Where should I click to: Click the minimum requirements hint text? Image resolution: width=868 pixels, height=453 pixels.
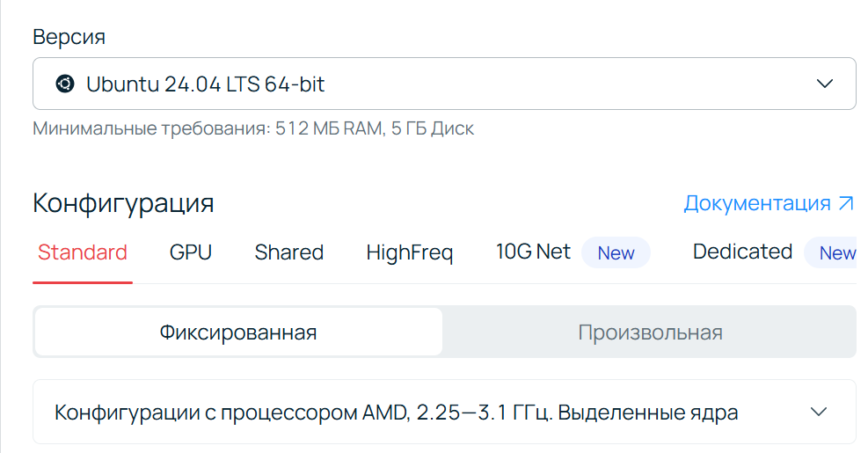(253, 128)
